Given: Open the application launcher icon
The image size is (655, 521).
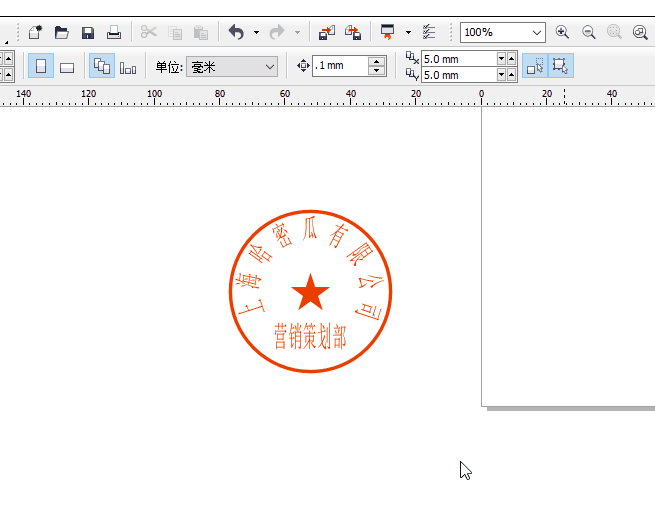Looking at the screenshot, I should point(387,32).
